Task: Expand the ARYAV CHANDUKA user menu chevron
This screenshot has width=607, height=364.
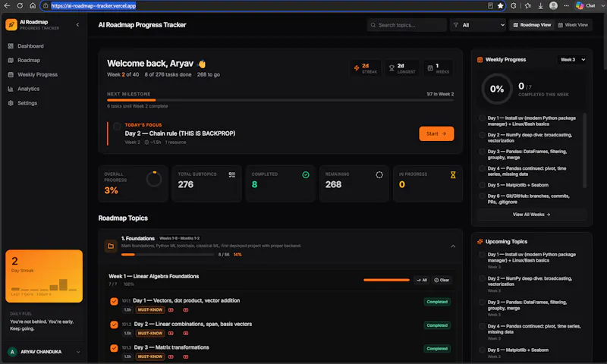Action: click(78, 352)
